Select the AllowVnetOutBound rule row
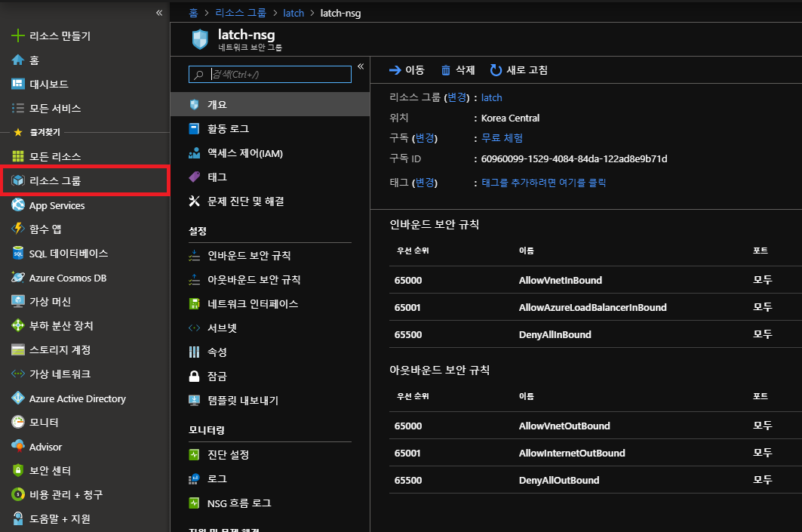This screenshot has width=802, height=532. tap(595, 426)
